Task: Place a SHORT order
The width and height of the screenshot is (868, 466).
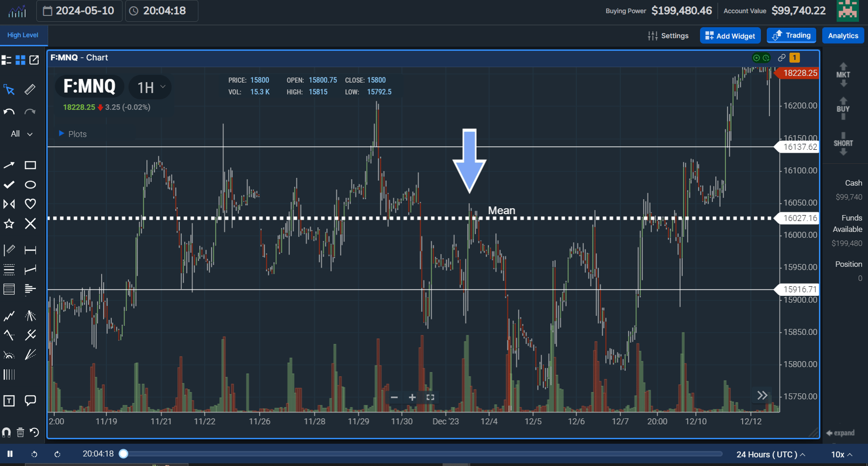Action: click(843, 144)
